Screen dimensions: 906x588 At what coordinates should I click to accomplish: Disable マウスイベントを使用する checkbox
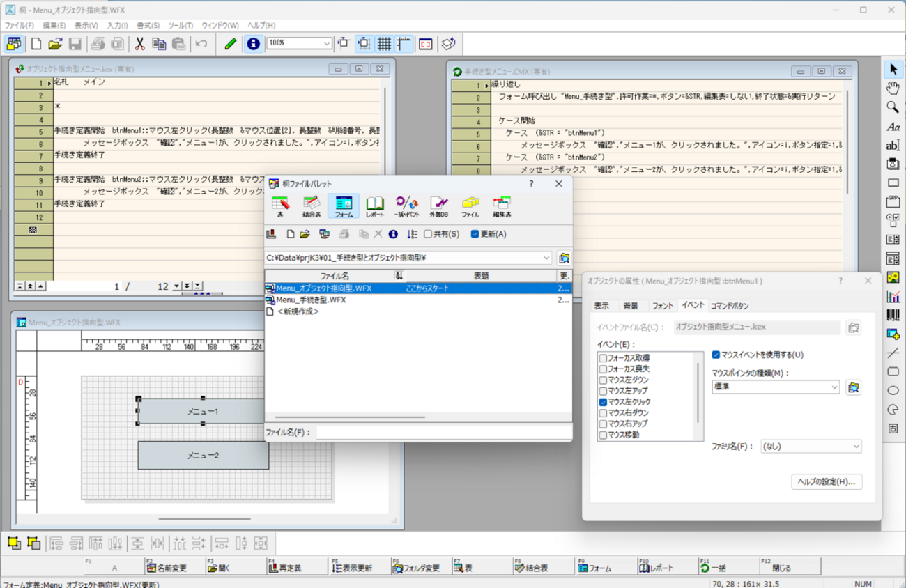[x=716, y=355]
